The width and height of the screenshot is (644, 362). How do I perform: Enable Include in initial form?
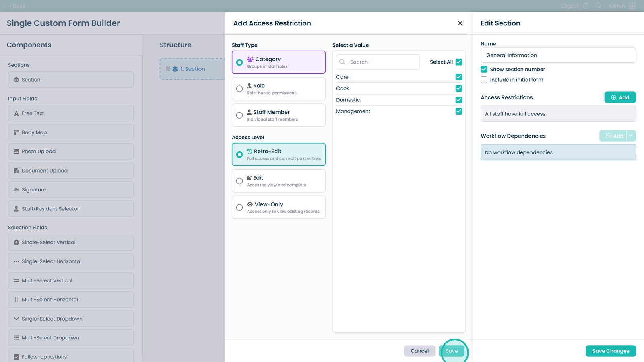point(484,80)
